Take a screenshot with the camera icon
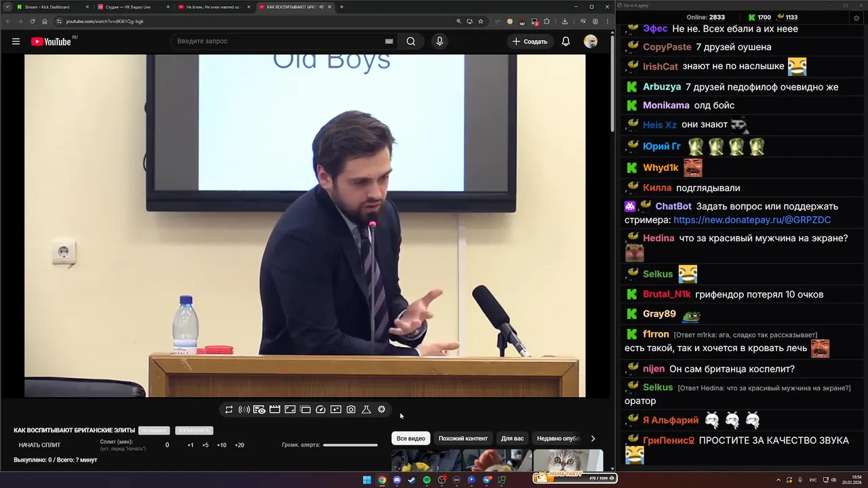This screenshot has height=488, width=868. [351, 409]
